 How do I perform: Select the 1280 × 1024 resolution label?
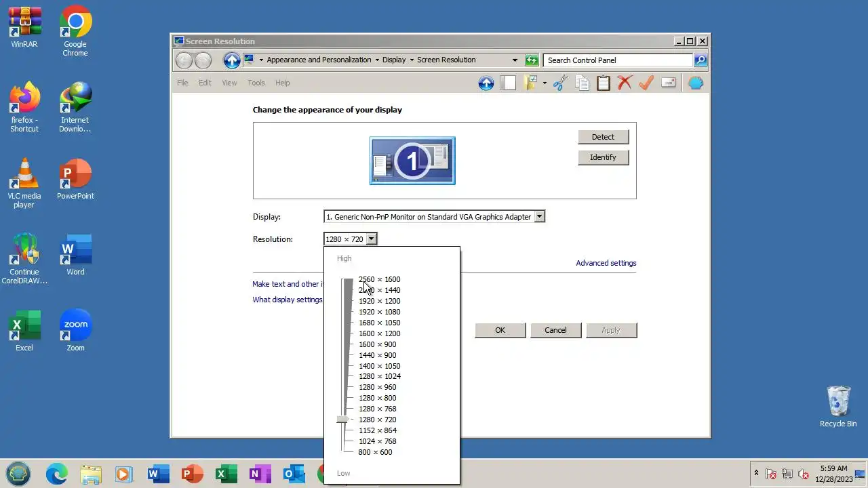pos(379,376)
